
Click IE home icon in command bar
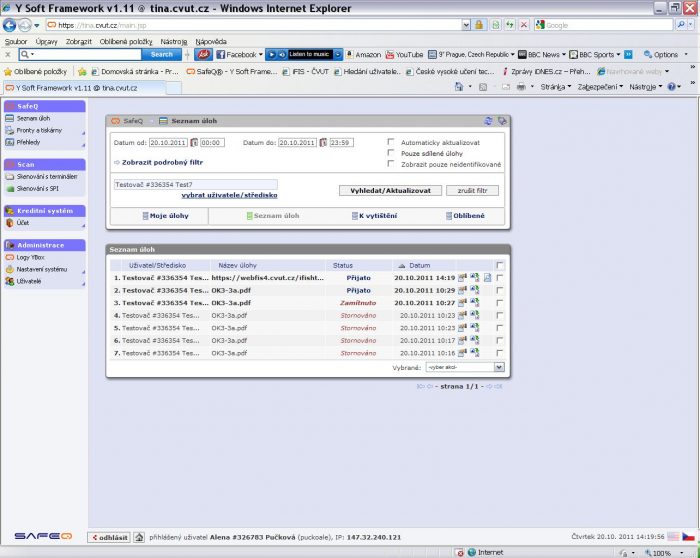[458, 87]
